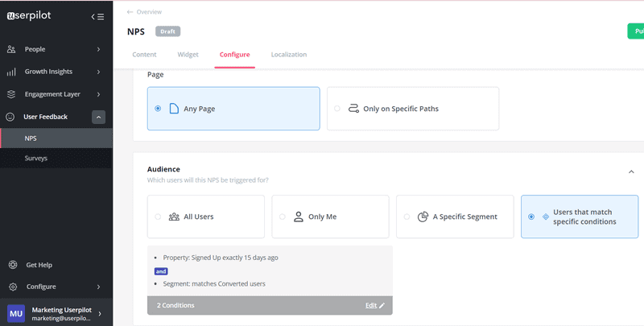Click the User Feedback smiley icon

coord(10,117)
